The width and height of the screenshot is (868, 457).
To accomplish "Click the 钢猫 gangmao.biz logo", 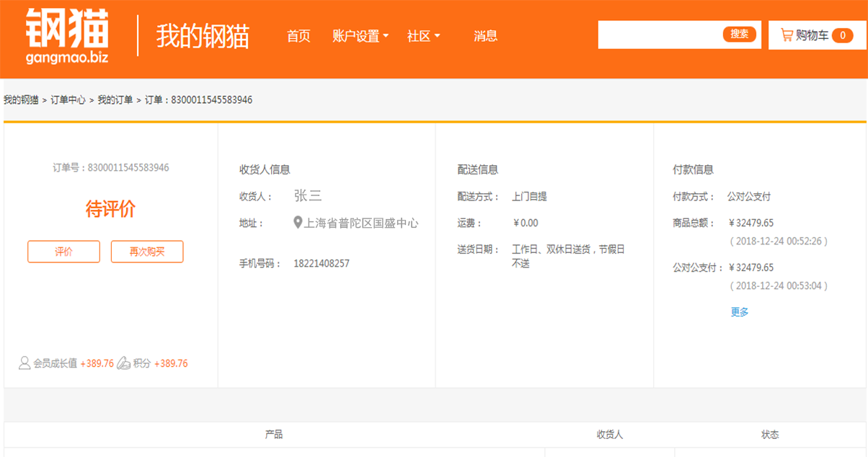I will coord(67,37).
